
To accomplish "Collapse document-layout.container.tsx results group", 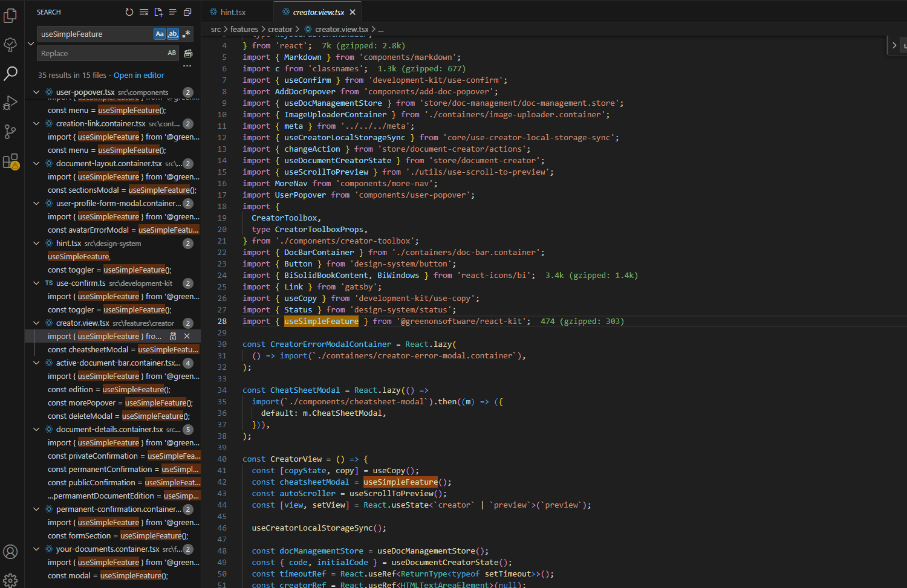I will click(x=36, y=163).
